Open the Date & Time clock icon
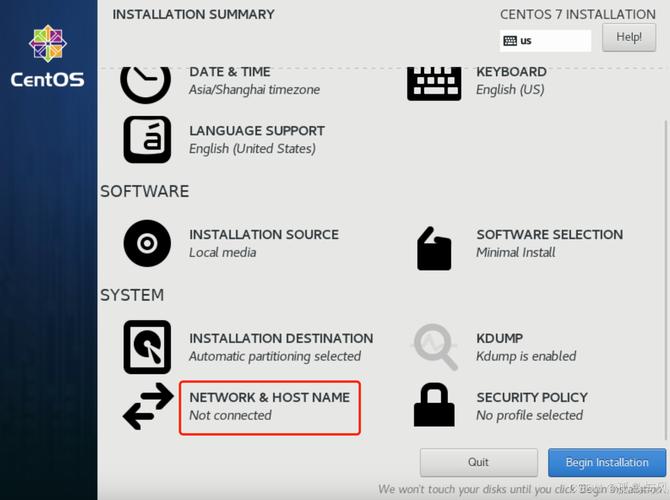 coord(146,85)
